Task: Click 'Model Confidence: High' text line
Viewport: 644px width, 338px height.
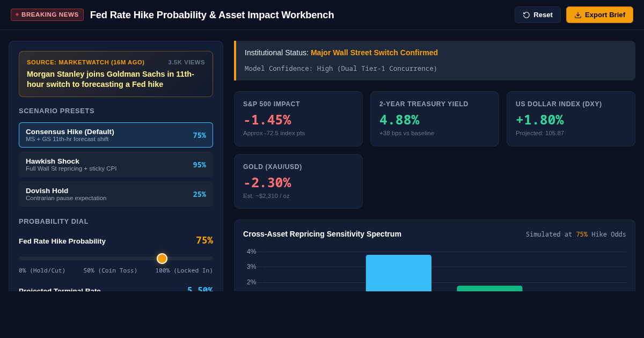Action: click(x=341, y=69)
